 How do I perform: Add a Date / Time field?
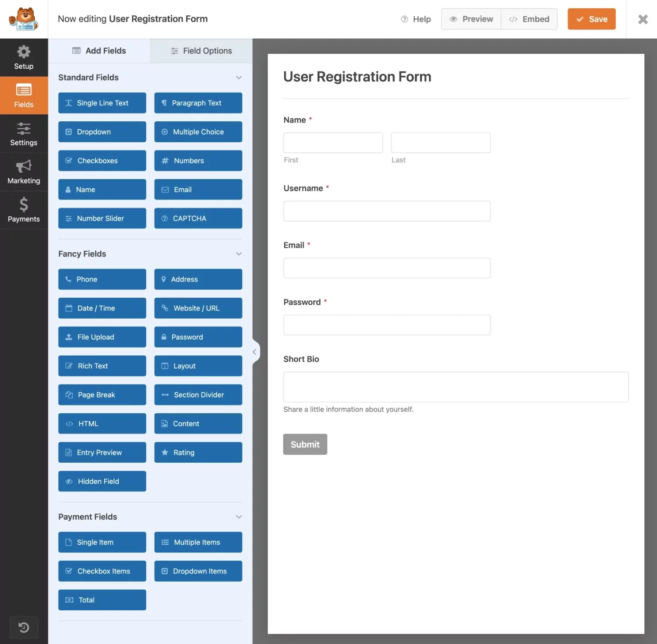(102, 308)
